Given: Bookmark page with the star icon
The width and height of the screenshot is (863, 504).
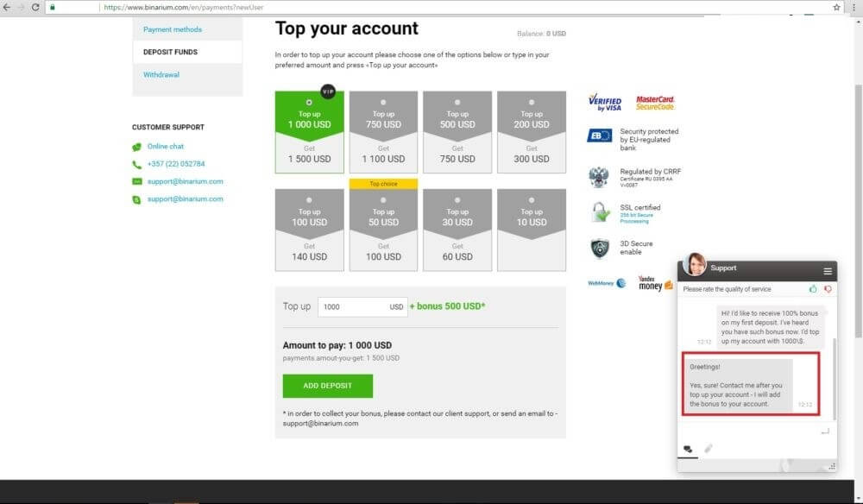Looking at the screenshot, I should click(836, 7).
